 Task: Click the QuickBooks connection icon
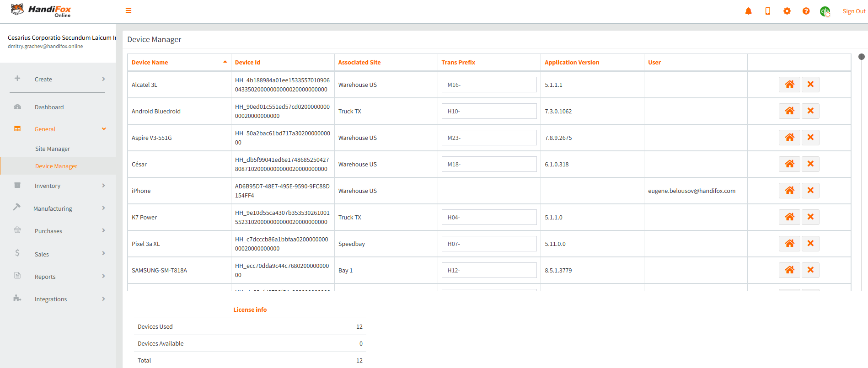(x=825, y=11)
